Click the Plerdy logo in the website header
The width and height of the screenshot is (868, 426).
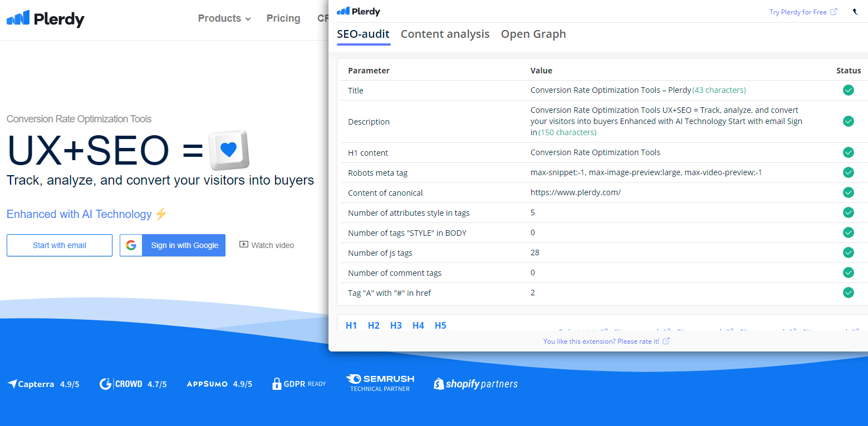pos(46,19)
